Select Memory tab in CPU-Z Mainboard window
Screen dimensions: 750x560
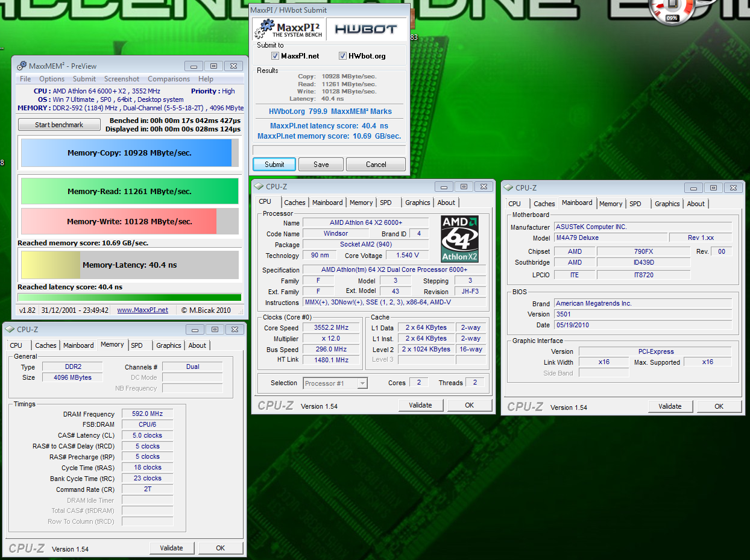click(611, 204)
